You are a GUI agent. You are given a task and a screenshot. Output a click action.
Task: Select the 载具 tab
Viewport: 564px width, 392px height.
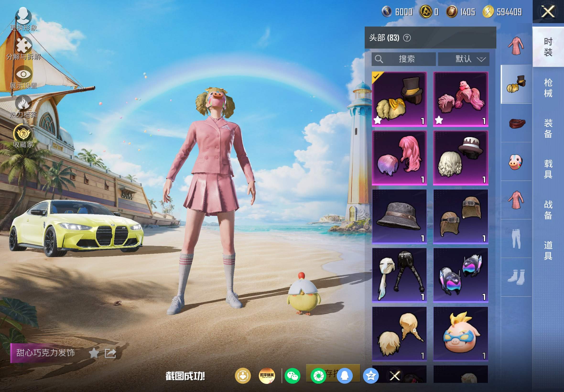tap(548, 169)
